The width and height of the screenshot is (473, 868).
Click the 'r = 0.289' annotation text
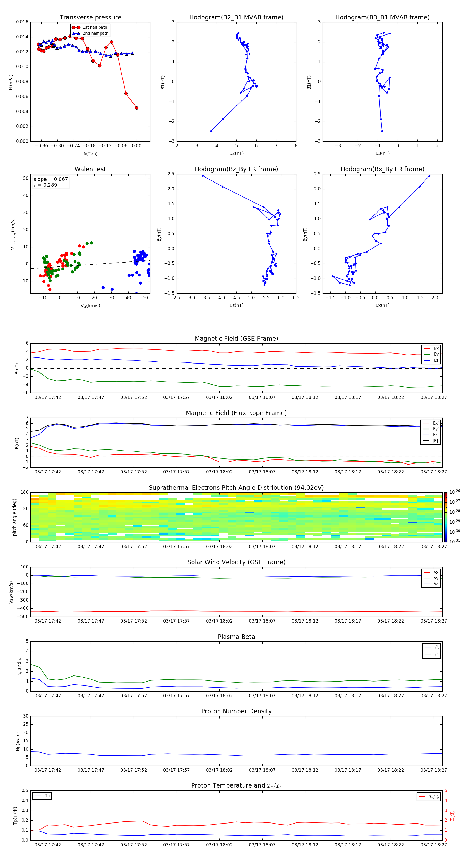45,185
